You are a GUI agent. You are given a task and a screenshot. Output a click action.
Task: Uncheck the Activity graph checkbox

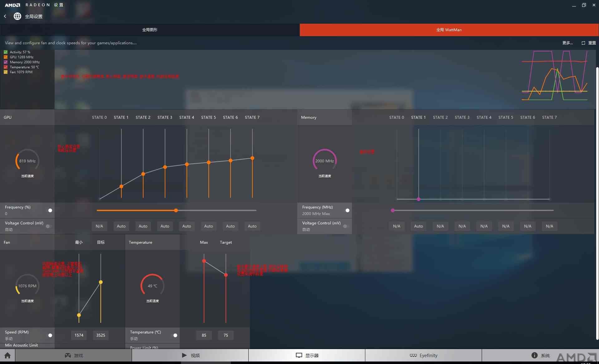coord(6,52)
